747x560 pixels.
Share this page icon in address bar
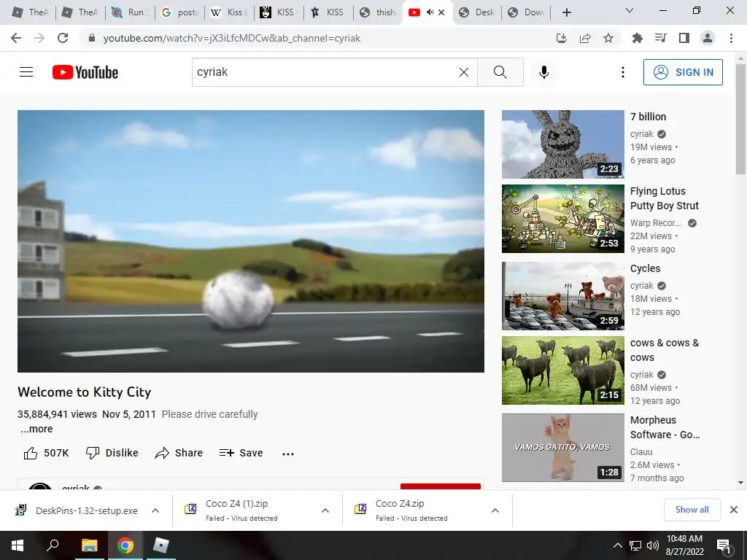coord(585,38)
